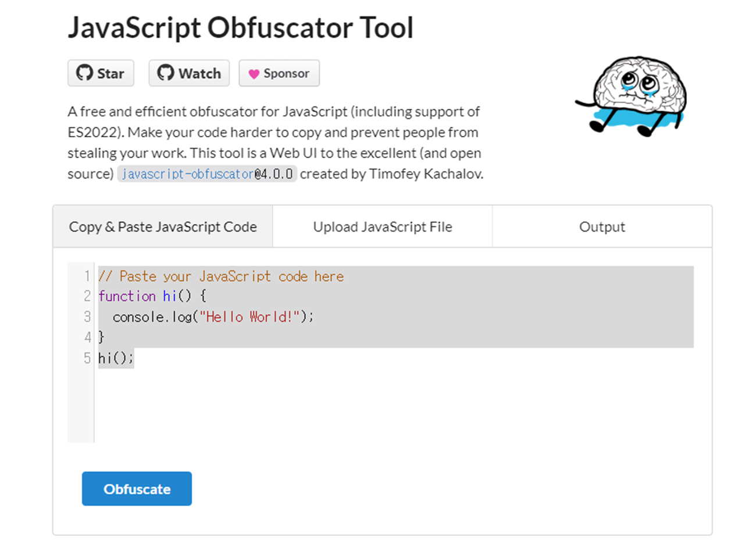This screenshot has height=541, width=756.
Task: Click the closing brace on line 4
Action: point(101,337)
